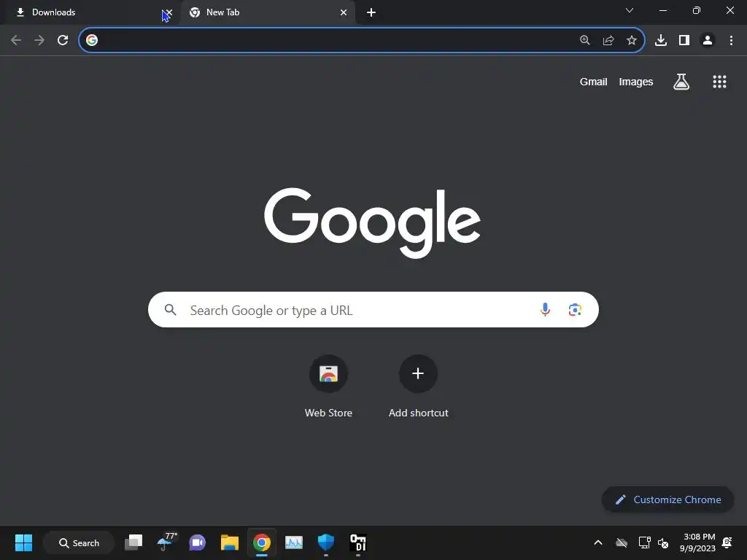Close the Downloads tab
This screenshot has width=747, height=560.
click(169, 12)
